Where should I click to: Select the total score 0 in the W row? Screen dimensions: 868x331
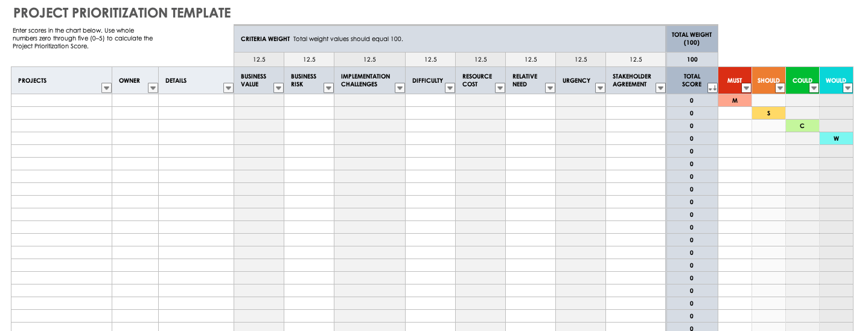click(692, 139)
